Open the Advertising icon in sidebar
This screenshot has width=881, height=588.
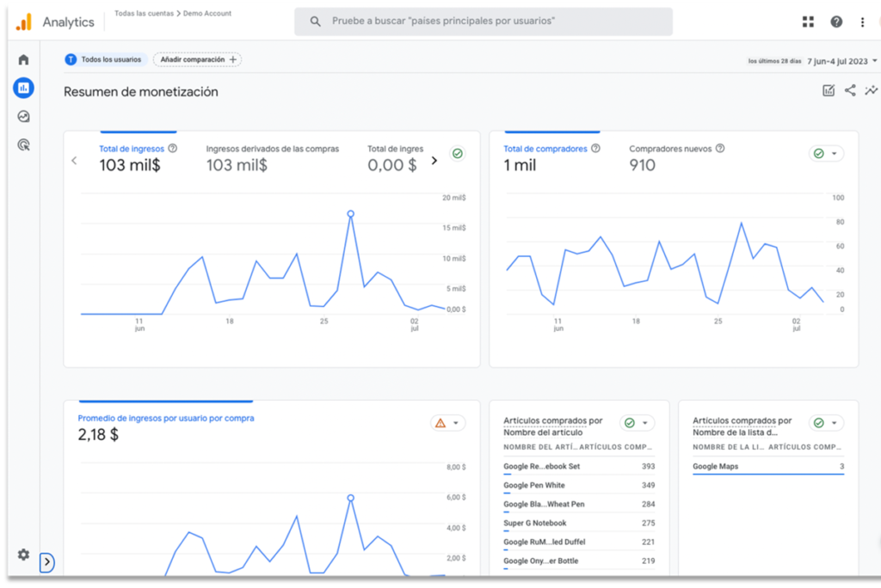(23, 144)
